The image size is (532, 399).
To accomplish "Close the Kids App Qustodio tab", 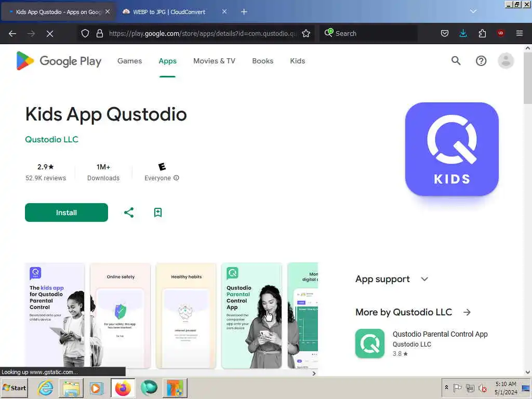I will [x=108, y=11].
